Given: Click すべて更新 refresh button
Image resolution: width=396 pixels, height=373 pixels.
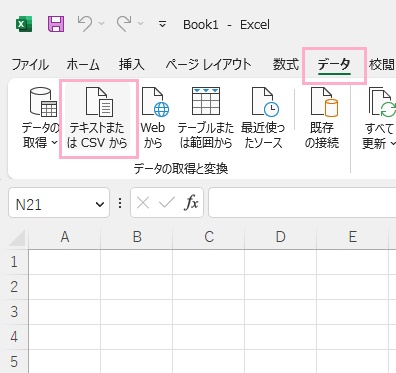Looking at the screenshot, I should 379,118.
